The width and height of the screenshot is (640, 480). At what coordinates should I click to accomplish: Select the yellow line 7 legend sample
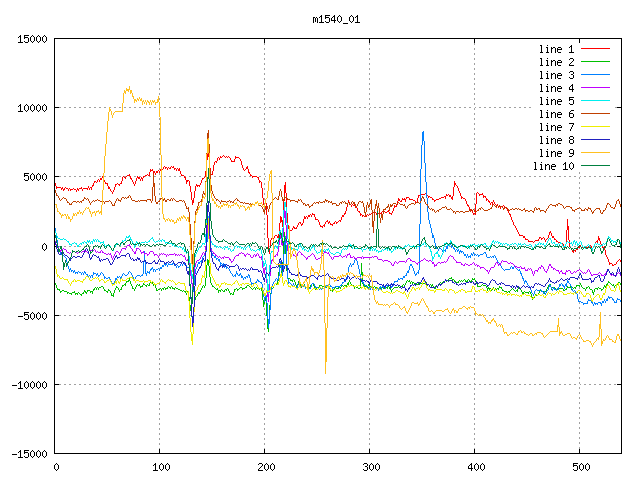595,127
